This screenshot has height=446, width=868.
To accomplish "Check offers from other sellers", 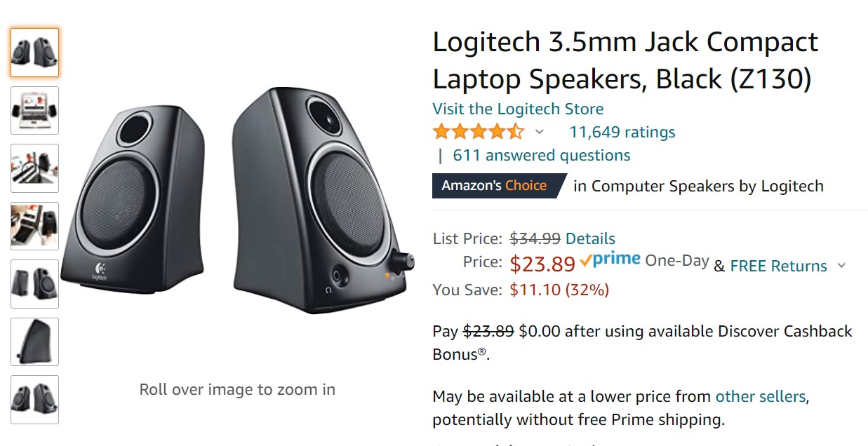I will (760, 396).
